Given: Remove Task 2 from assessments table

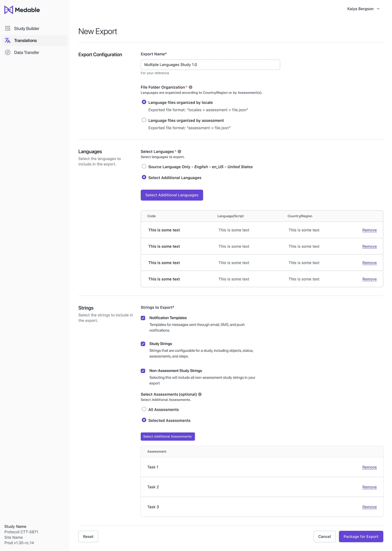Looking at the screenshot, I should [369, 487].
